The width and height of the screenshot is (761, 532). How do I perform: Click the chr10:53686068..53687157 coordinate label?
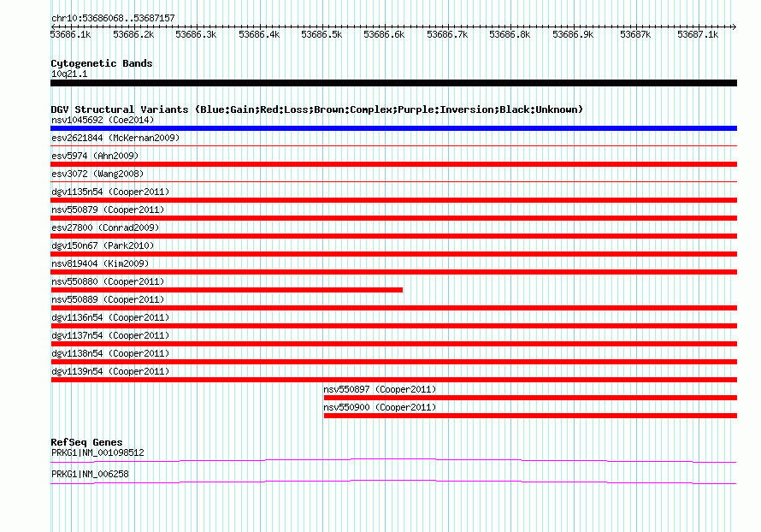(113, 19)
